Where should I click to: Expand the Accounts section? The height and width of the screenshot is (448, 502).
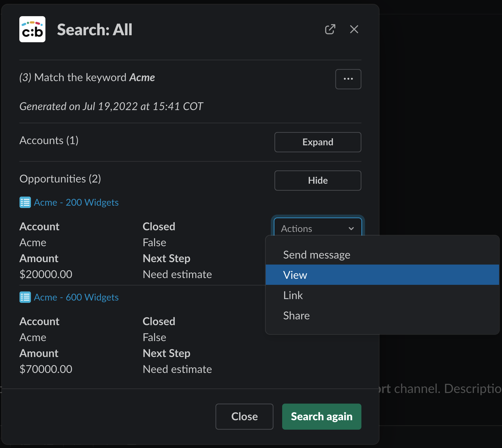pyautogui.click(x=317, y=142)
